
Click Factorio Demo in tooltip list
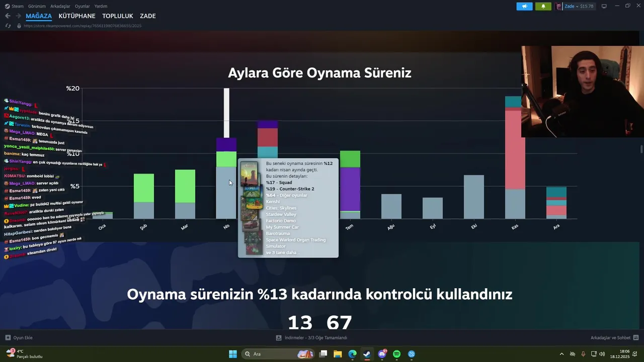click(281, 221)
